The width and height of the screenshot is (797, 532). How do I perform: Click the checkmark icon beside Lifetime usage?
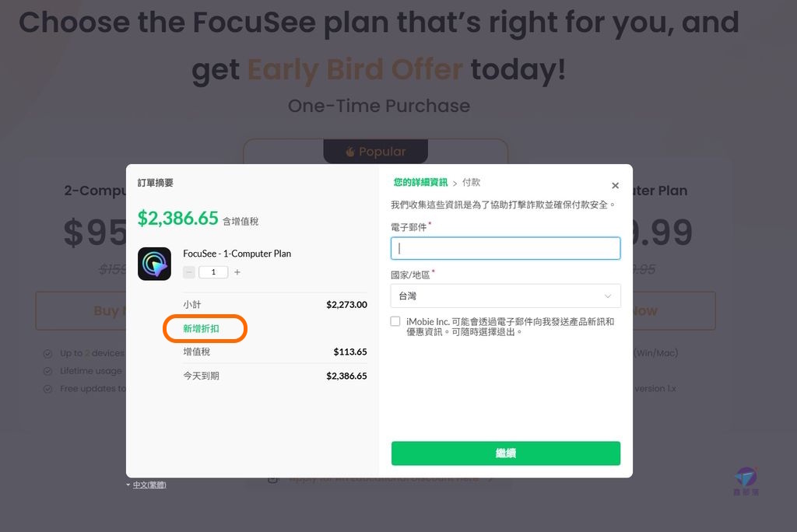point(47,371)
